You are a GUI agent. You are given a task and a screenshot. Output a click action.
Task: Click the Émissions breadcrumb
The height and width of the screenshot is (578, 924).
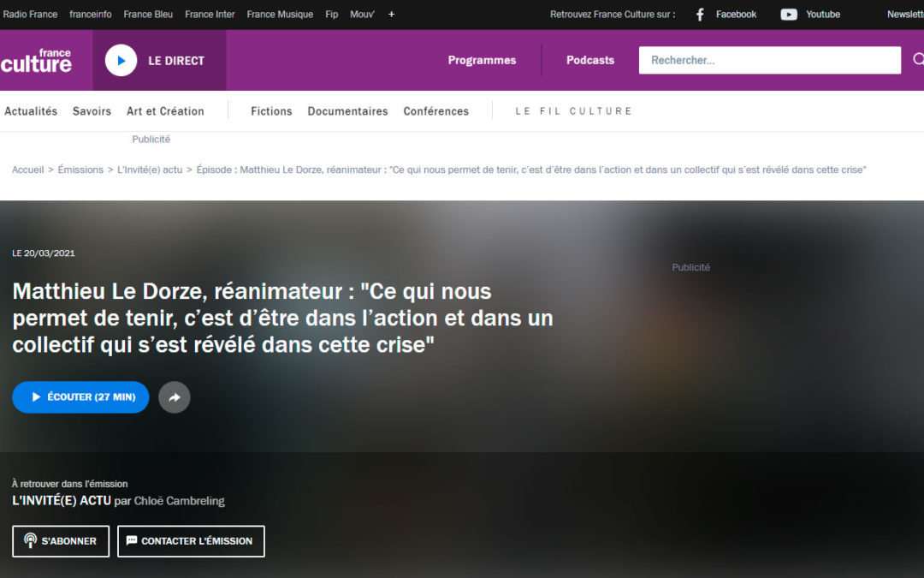click(x=80, y=170)
